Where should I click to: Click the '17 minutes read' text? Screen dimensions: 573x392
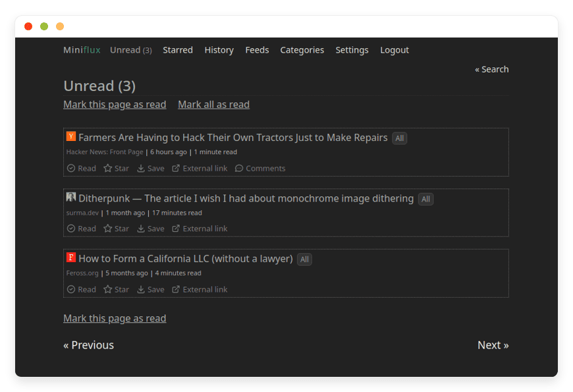(x=177, y=213)
